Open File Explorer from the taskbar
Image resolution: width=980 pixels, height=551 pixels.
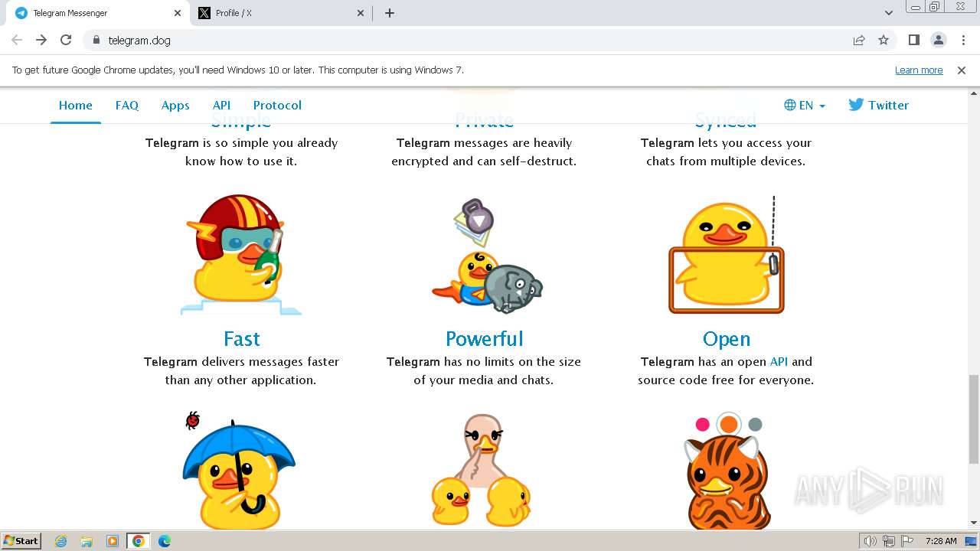pyautogui.click(x=87, y=541)
